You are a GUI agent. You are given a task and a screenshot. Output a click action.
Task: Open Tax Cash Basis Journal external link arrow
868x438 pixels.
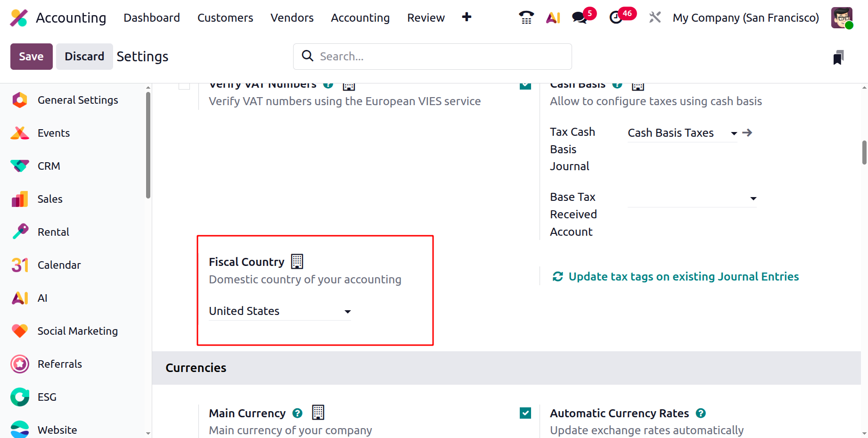747,133
